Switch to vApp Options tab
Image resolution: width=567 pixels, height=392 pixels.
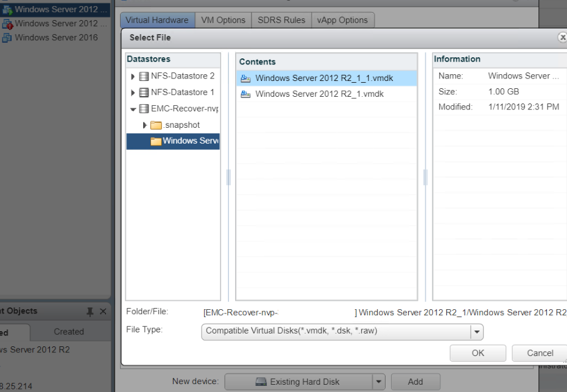342,20
